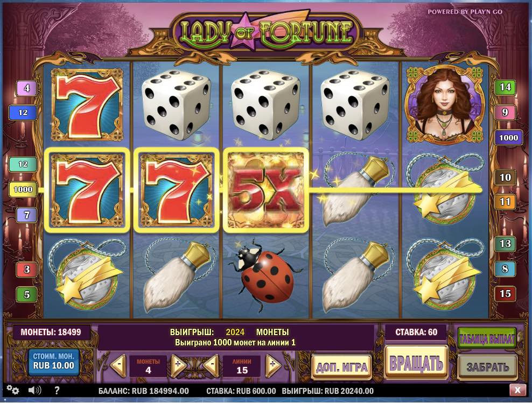Viewport: 532px width, 403px height.
Task: Click the Lady portrait symbol
Action: point(444,105)
